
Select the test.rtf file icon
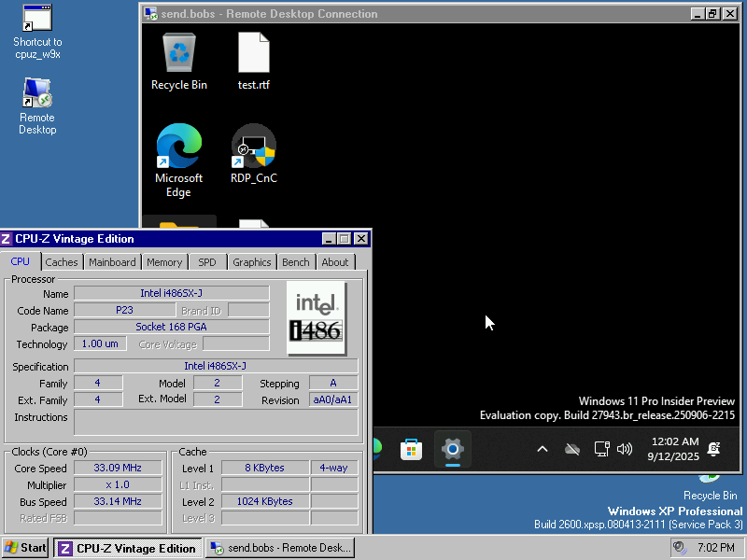click(x=253, y=62)
